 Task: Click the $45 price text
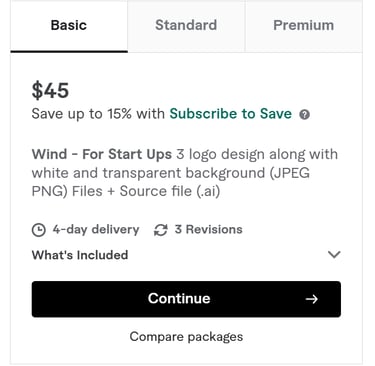click(50, 90)
